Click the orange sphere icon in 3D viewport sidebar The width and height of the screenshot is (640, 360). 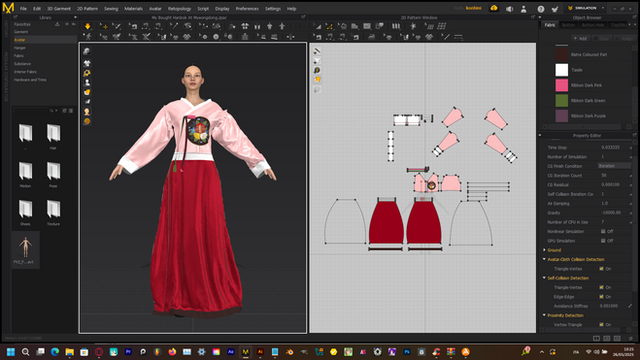tap(87, 121)
